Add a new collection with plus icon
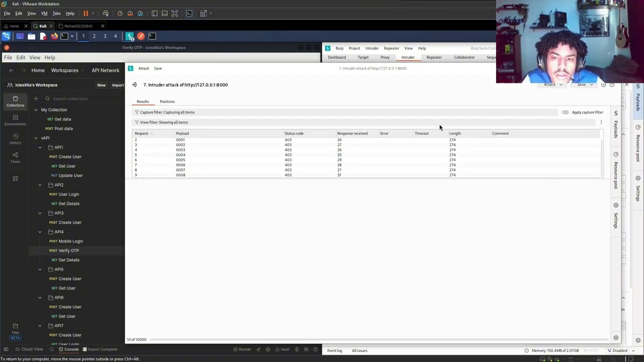This screenshot has height=362, width=644. [36, 99]
